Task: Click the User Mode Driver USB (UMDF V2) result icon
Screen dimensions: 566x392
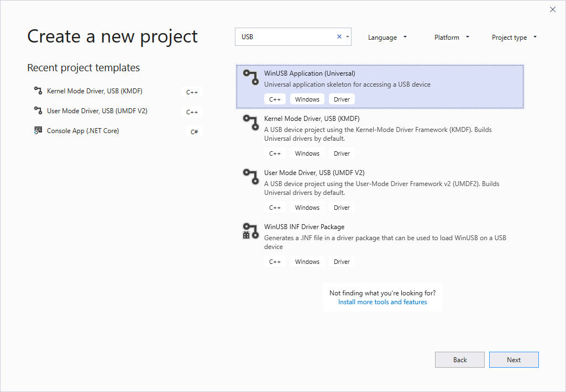Action: (250, 177)
